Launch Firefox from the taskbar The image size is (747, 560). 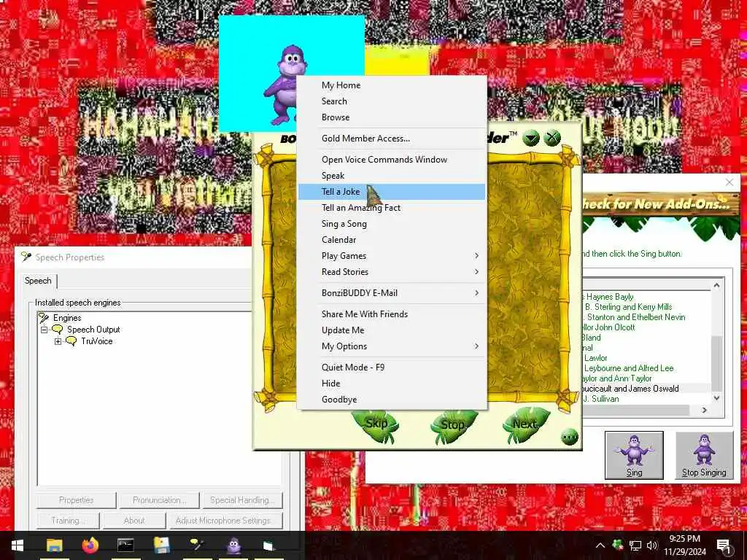pos(90,545)
